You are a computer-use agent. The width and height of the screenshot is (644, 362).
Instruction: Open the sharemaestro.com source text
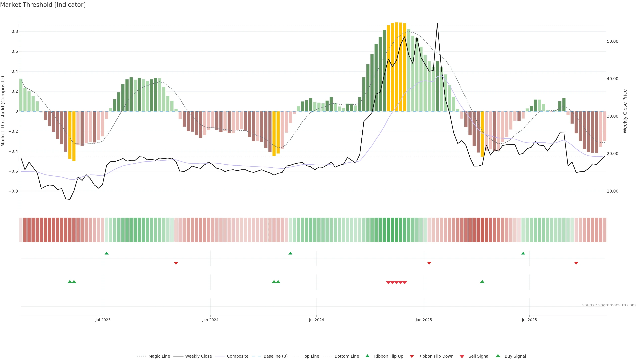(609, 305)
